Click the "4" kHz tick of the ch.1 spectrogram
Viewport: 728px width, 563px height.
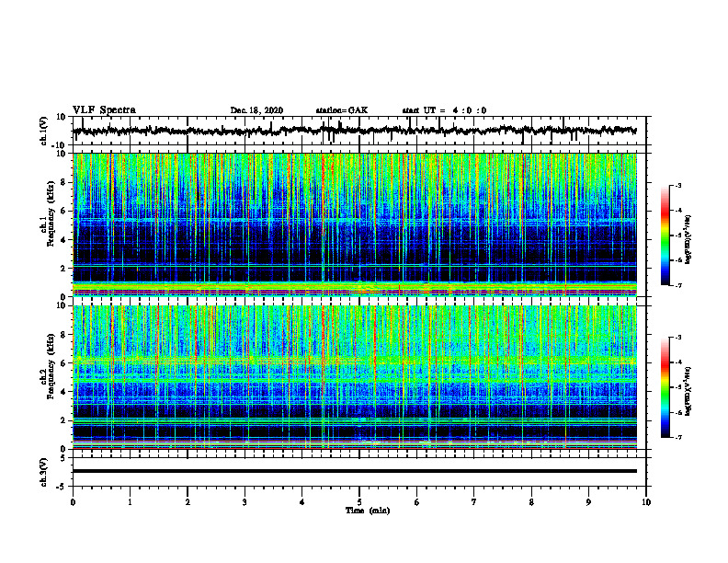tap(63, 239)
